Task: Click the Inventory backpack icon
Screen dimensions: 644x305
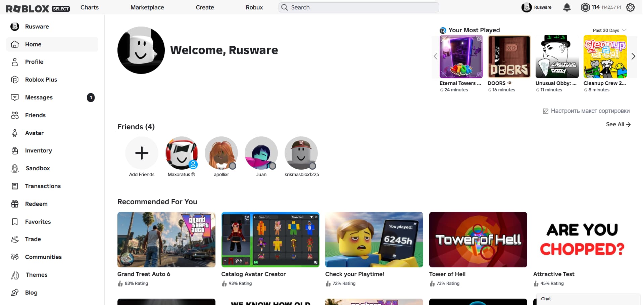Action: click(x=15, y=150)
